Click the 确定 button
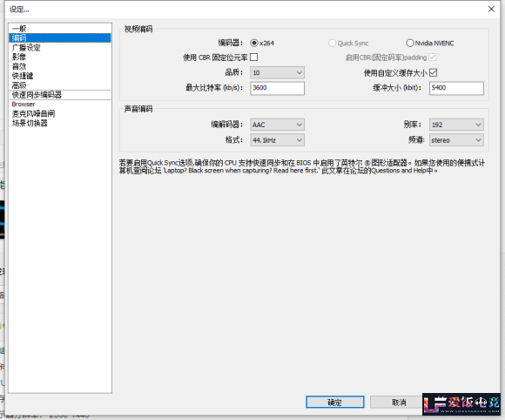The height and width of the screenshot is (420, 505). point(335,402)
